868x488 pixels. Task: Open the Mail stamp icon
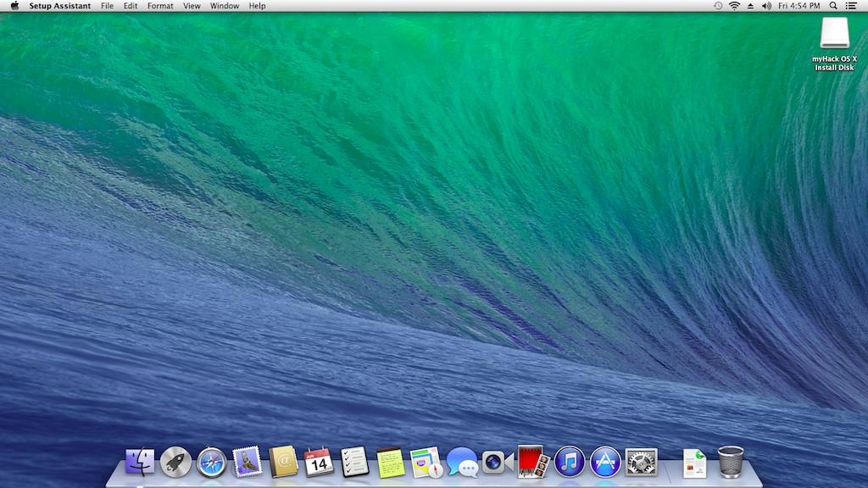point(247,462)
